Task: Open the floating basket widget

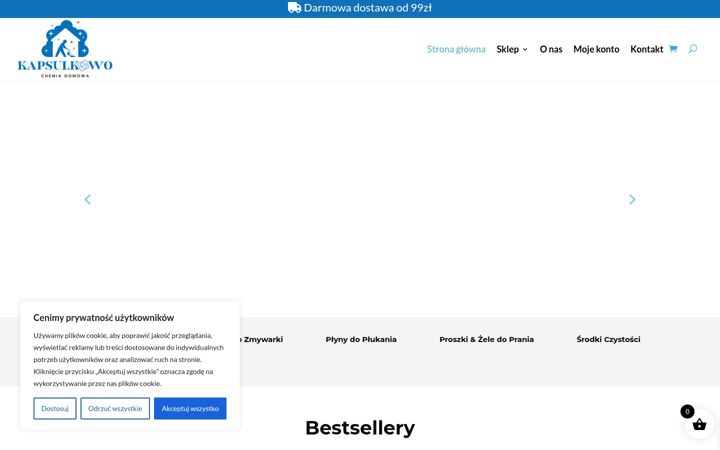Action: 699,425
